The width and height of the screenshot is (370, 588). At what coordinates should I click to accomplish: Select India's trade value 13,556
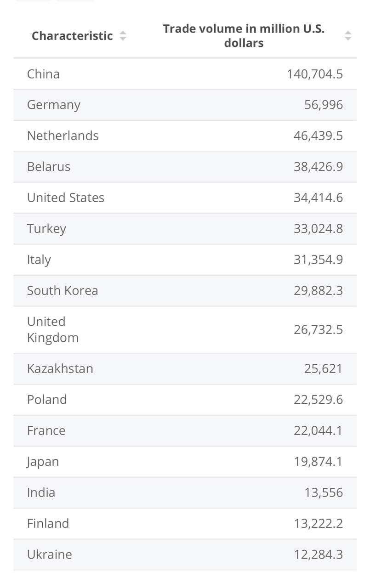coord(323,492)
